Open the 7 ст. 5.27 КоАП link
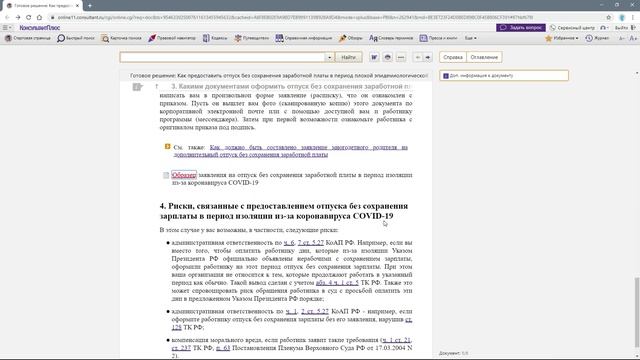Screen dimensions: 640x360 pyautogui.click(x=311, y=242)
